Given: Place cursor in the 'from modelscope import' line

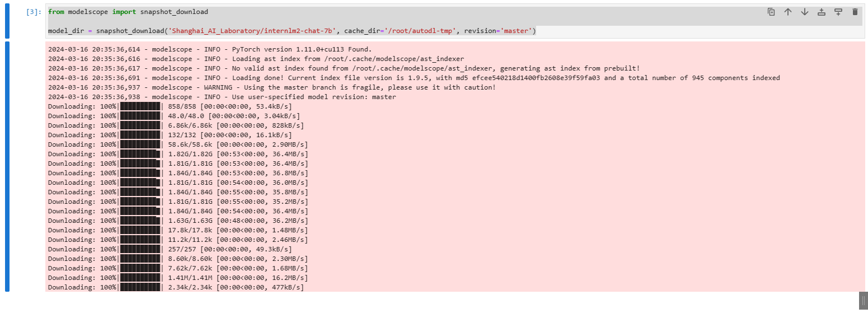Looking at the screenshot, I should click(x=128, y=12).
